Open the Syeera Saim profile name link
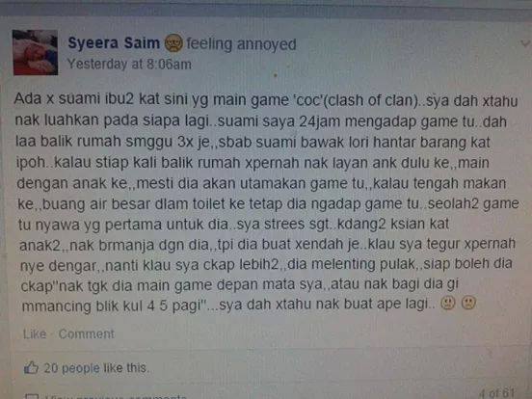The height and width of the screenshot is (399, 532). (x=114, y=43)
